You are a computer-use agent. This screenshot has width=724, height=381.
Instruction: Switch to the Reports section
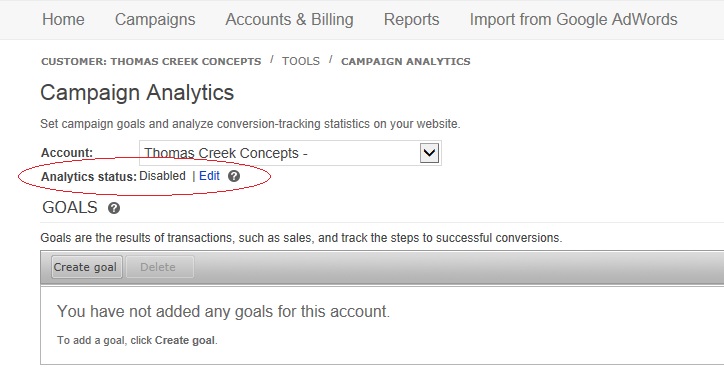click(411, 19)
